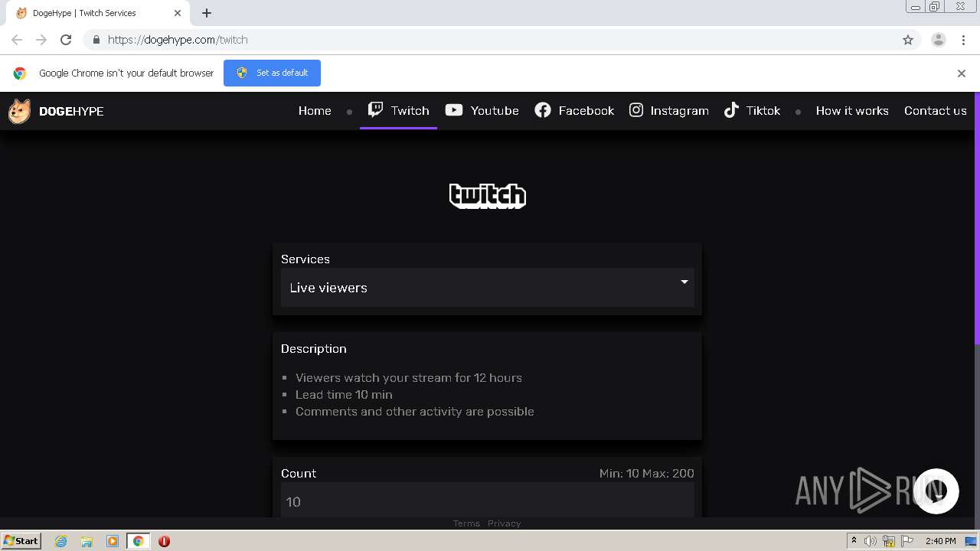The width and height of the screenshot is (980, 551).
Task: Go back in browser history
Action: click(x=17, y=40)
